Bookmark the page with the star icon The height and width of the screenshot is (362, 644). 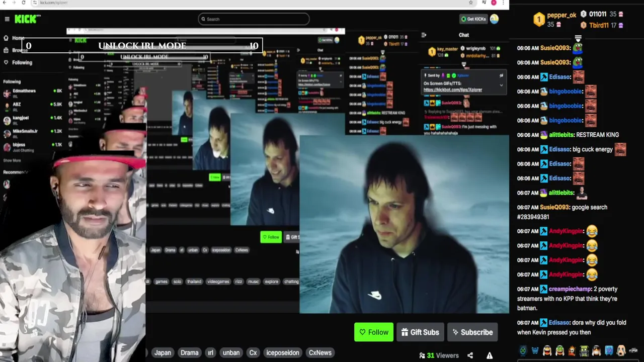[x=471, y=3]
